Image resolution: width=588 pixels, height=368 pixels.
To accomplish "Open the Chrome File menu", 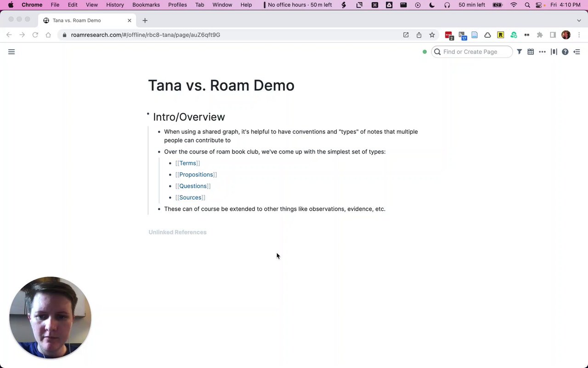I will pyautogui.click(x=55, y=5).
